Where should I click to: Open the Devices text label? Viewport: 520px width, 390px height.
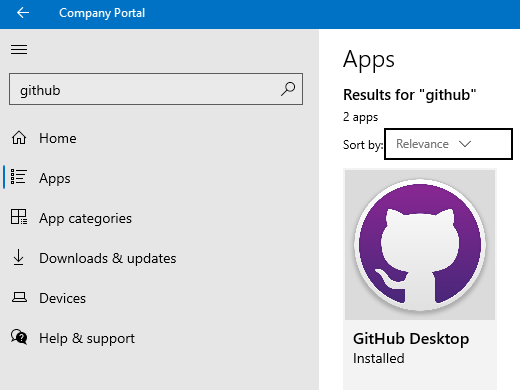coord(62,298)
